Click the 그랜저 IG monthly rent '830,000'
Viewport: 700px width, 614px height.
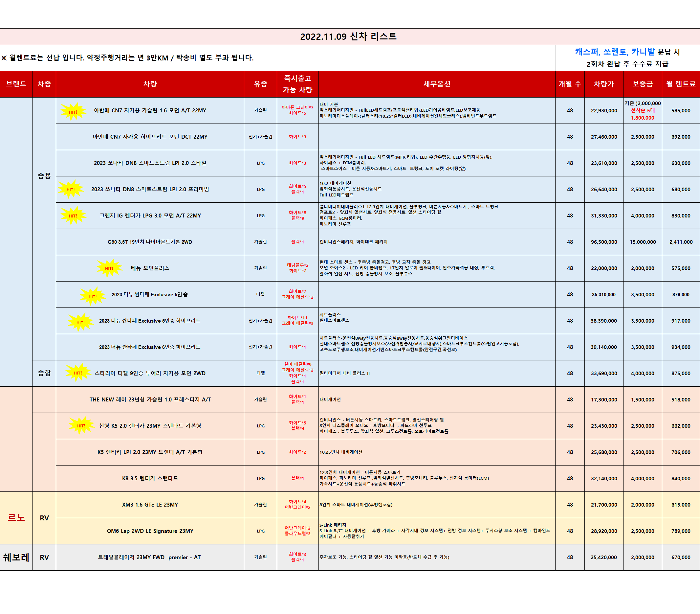click(x=681, y=216)
